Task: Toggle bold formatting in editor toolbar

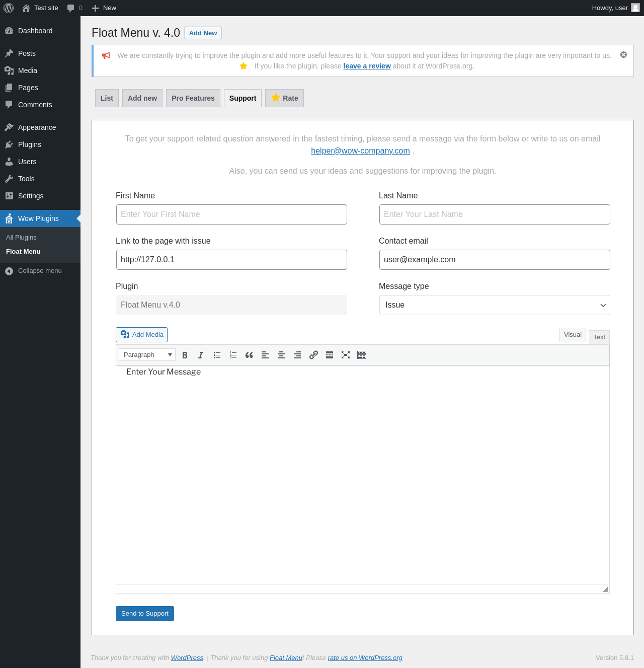Action: 185,355
